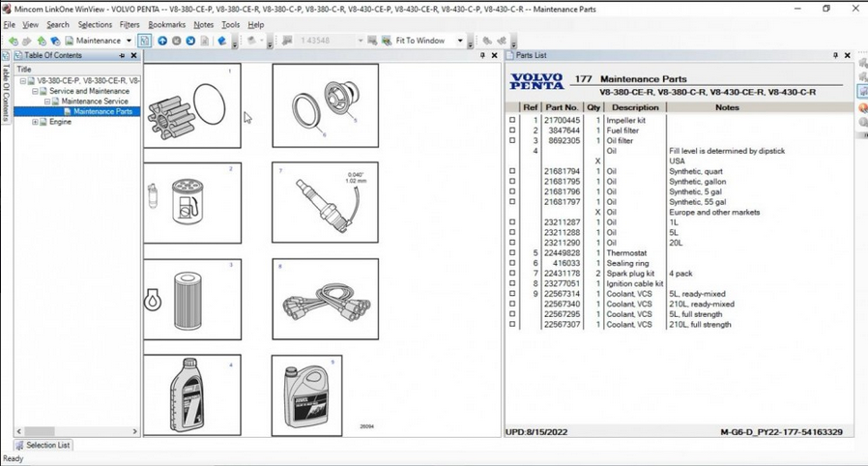
Task: Open the Fit To Window zoom dropdown
Action: [x=459, y=41]
